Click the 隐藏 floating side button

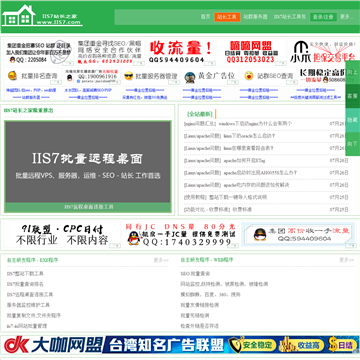(353, 120)
